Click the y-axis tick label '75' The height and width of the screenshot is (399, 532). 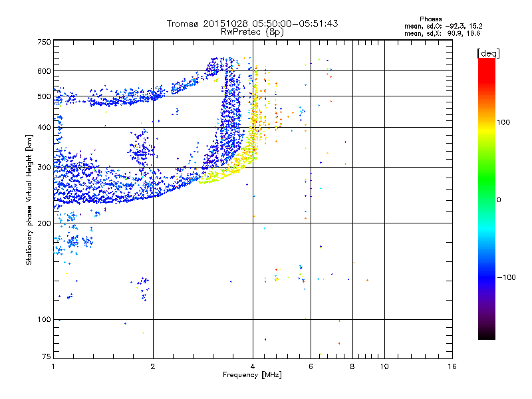(x=47, y=356)
